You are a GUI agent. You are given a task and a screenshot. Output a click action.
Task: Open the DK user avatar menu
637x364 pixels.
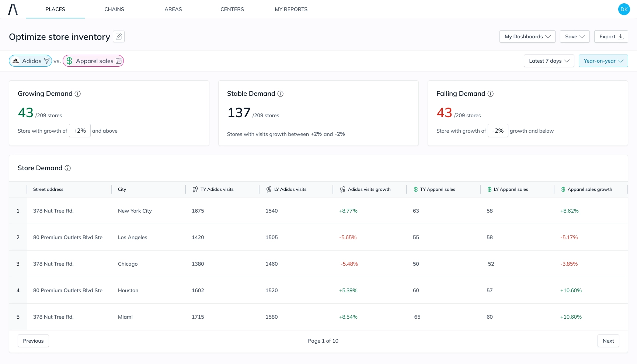pyautogui.click(x=624, y=9)
